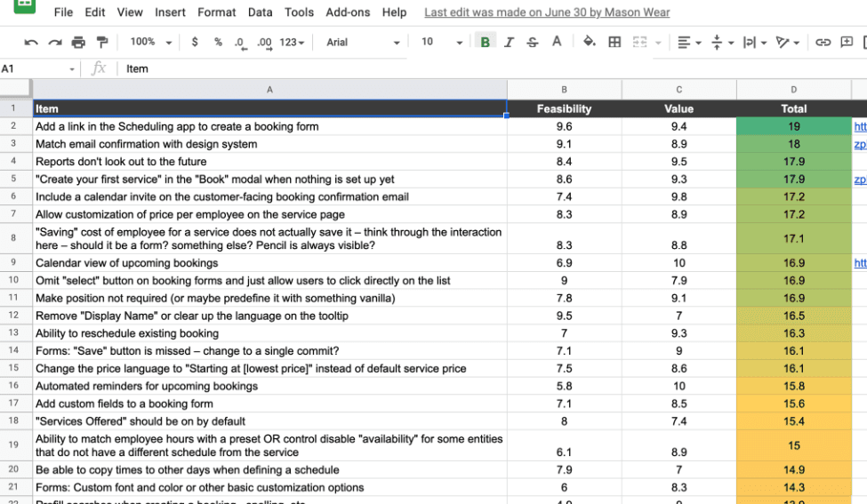This screenshot has height=504, width=867.
Task: Click the merge cells icon
Action: [639, 42]
